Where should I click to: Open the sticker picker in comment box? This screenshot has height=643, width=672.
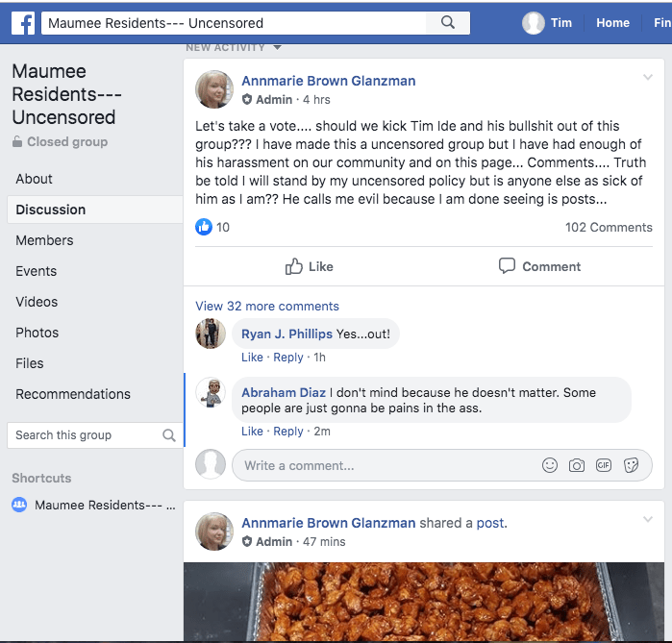point(632,465)
